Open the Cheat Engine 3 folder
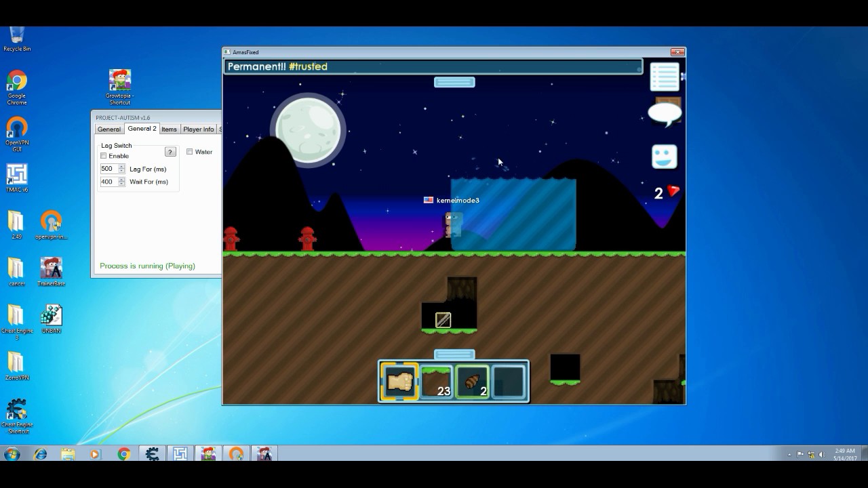Screen dimensions: 868x488 tap(17, 321)
